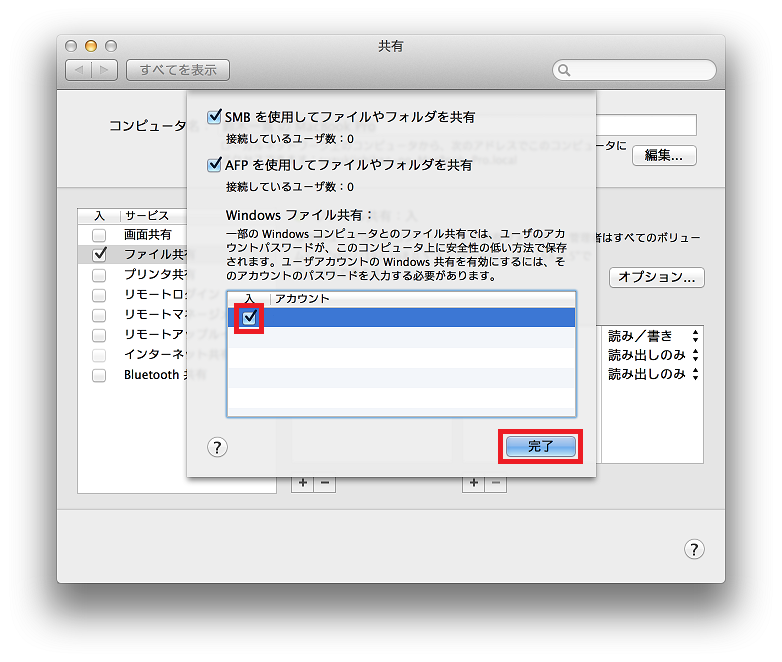
Task: Toggle AFP file sharing checkbox
Action: 214,165
